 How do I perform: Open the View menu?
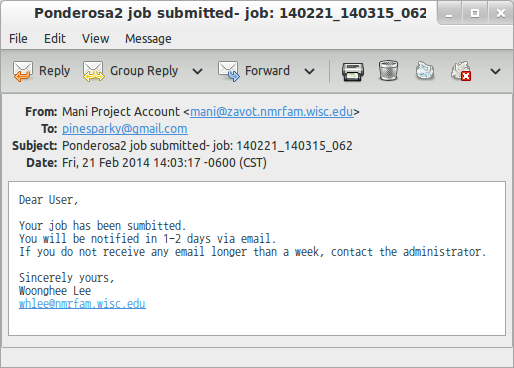click(x=95, y=39)
